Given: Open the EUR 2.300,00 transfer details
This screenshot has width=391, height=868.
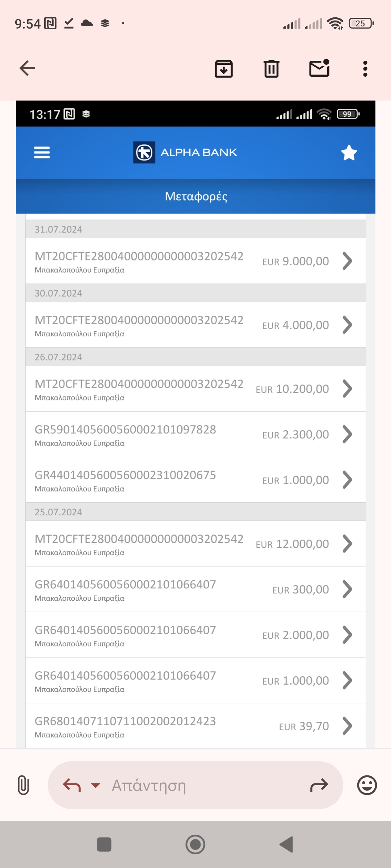Looking at the screenshot, I should click(195, 434).
